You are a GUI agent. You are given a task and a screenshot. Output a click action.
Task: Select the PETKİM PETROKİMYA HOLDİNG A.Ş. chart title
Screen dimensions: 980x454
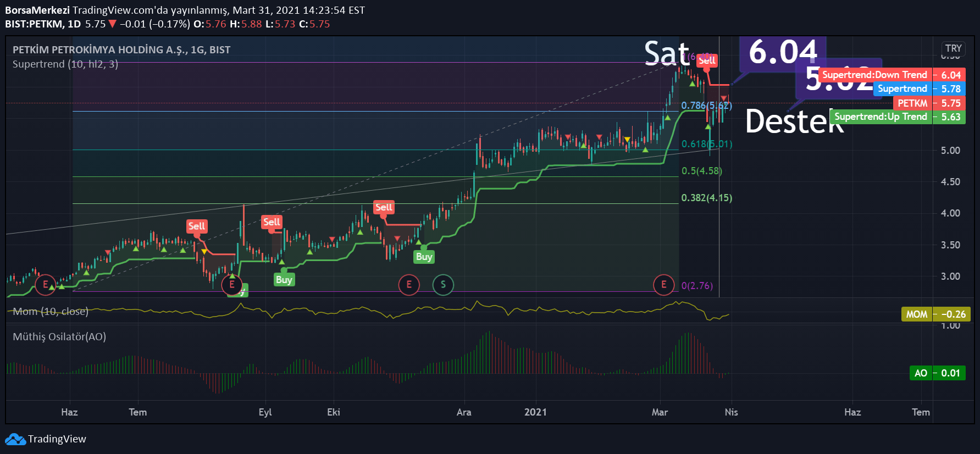click(121, 50)
